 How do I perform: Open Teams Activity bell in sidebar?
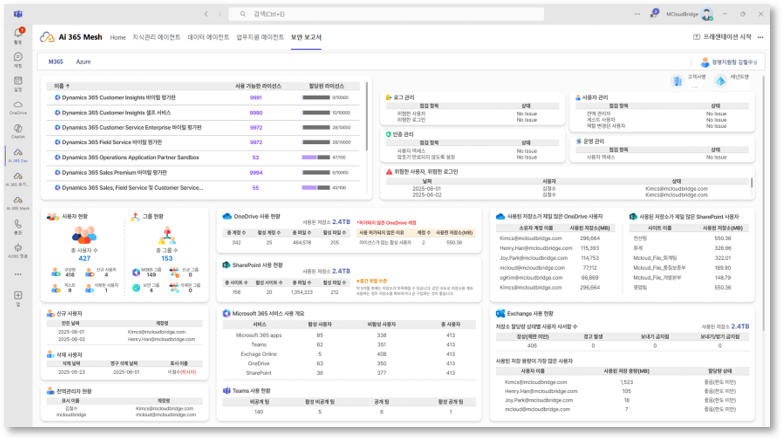(18, 33)
